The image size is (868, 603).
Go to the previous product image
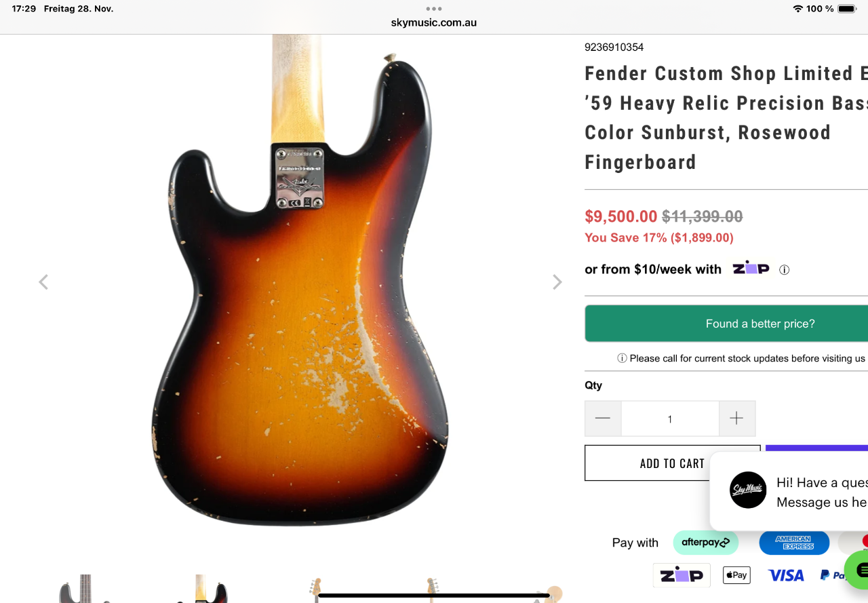(x=43, y=282)
